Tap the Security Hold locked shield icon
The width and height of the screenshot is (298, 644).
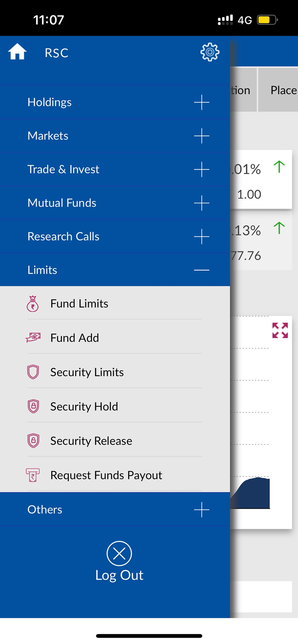pyautogui.click(x=33, y=406)
